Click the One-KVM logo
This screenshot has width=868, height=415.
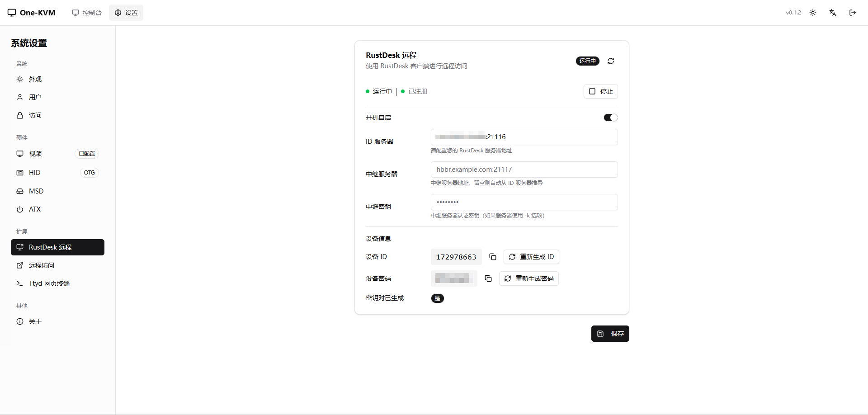(x=32, y=13)
